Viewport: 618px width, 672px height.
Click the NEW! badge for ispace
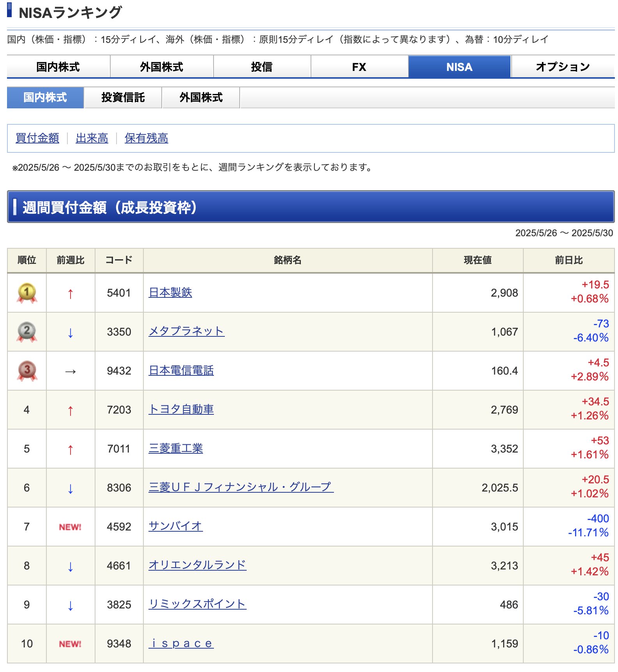[x=70, y=644]
